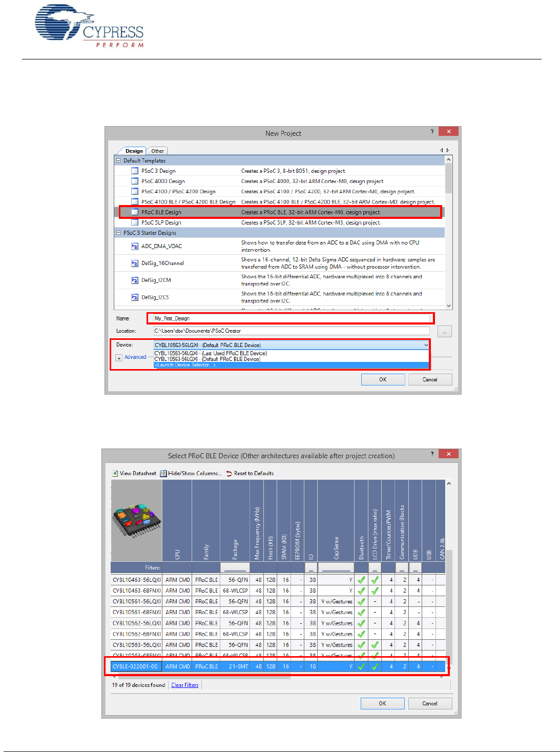Viewport: 560px width, 752px height.
Task: Click the CPU column header
Action: coord(177,520)
